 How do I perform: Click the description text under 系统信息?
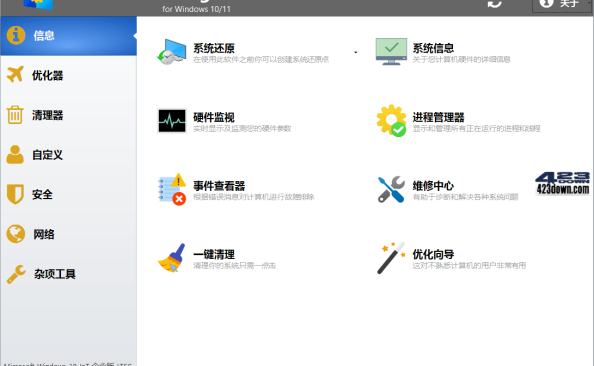click(461, 59)
